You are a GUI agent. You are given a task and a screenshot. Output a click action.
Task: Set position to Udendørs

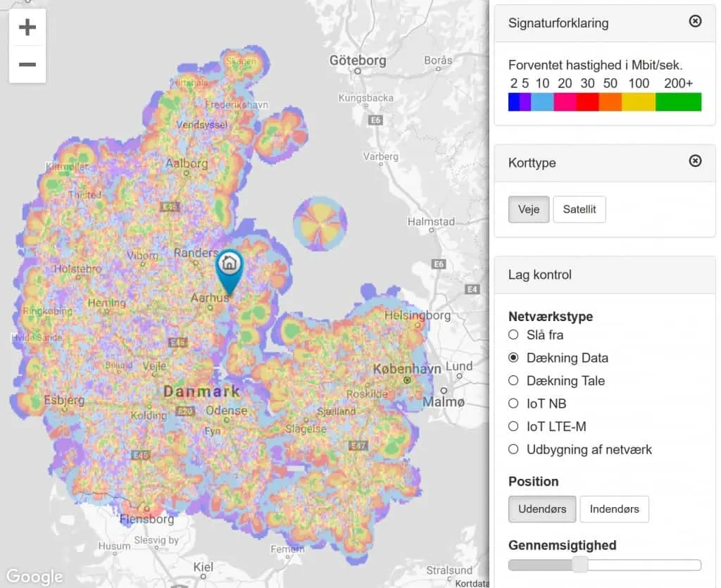tap(541, 509)
